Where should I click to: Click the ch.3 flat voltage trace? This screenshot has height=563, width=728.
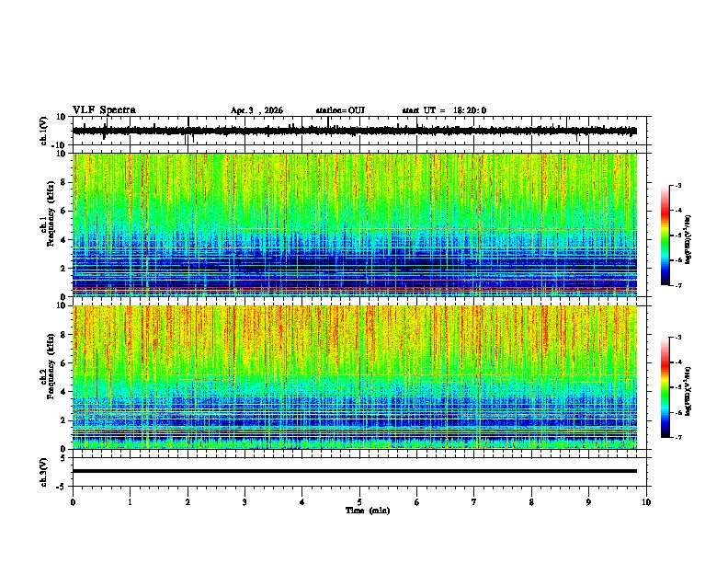point(355,471)
